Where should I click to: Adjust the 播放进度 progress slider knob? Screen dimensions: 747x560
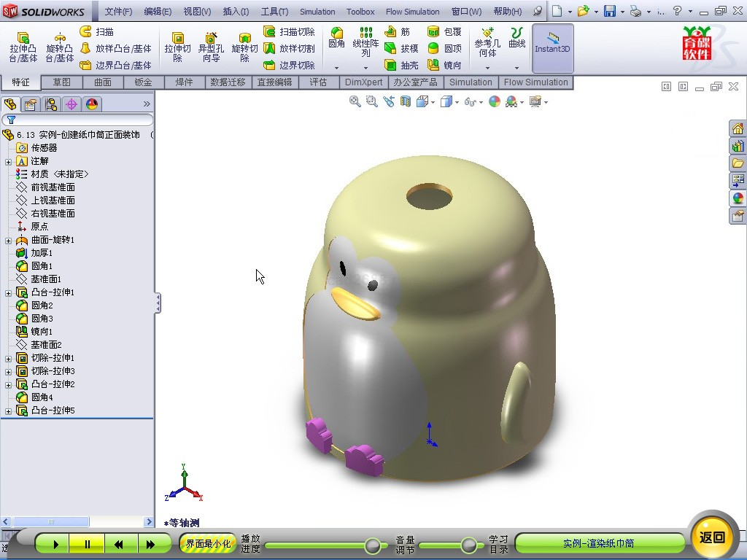click(x=373, y=545)
